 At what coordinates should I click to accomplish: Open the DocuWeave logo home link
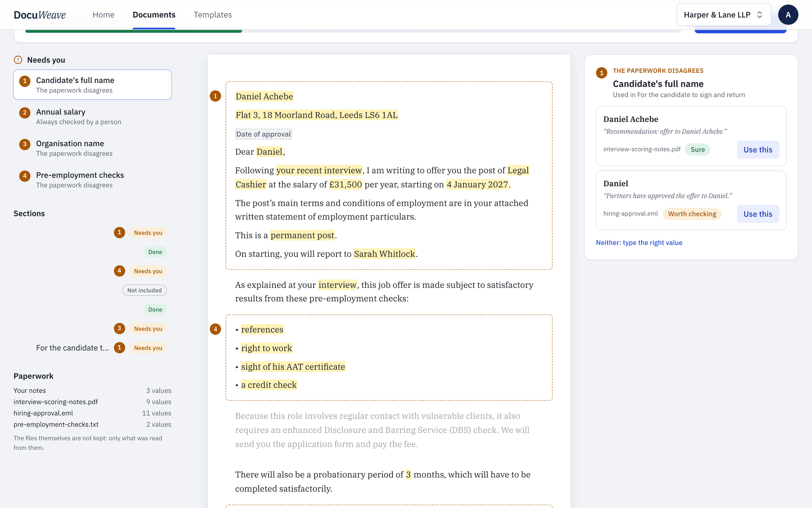point(40,15)
